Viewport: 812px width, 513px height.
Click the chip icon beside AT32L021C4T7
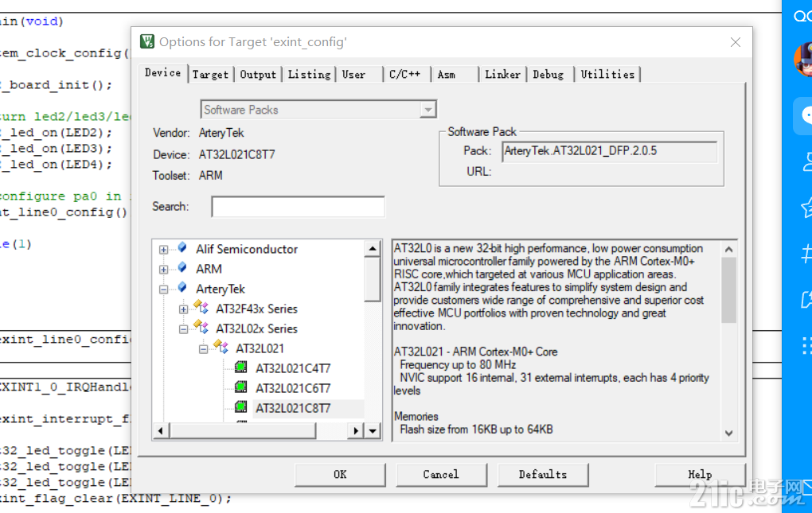click(x=240, y=367)
